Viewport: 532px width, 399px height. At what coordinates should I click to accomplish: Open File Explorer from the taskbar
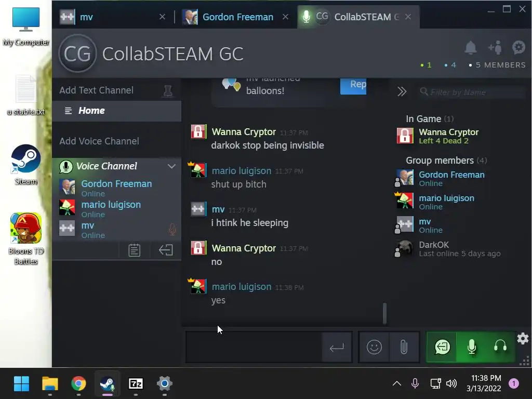coord(50,384)
